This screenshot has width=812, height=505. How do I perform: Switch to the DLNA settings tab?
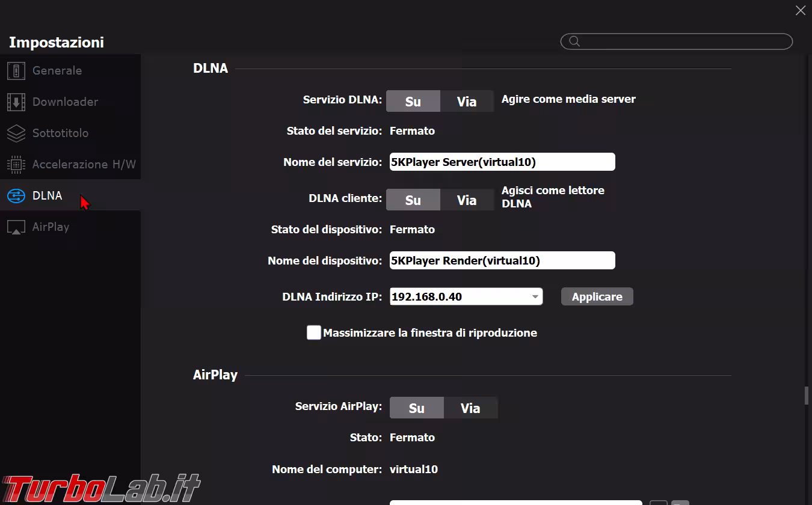point(47,195)
